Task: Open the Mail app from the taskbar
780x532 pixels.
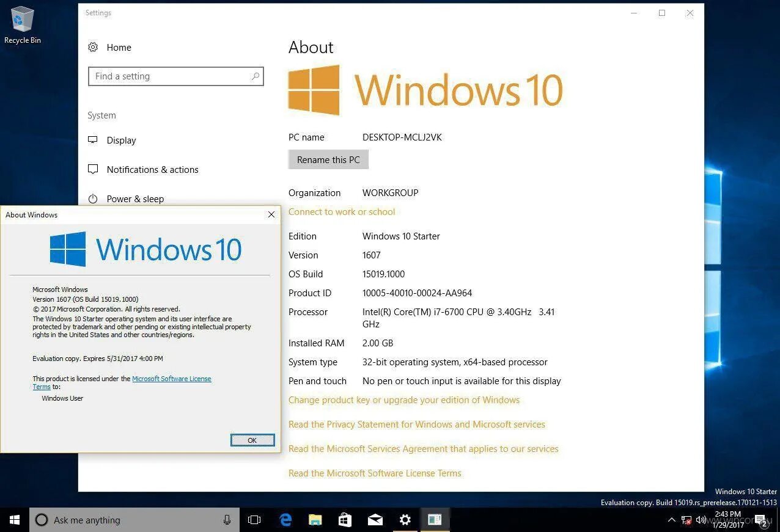Action: point(375,520)
